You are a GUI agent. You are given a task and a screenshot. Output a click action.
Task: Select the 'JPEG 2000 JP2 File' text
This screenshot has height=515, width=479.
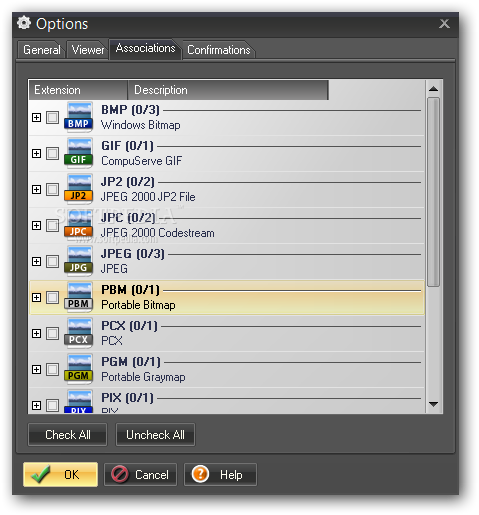(148, 197)
